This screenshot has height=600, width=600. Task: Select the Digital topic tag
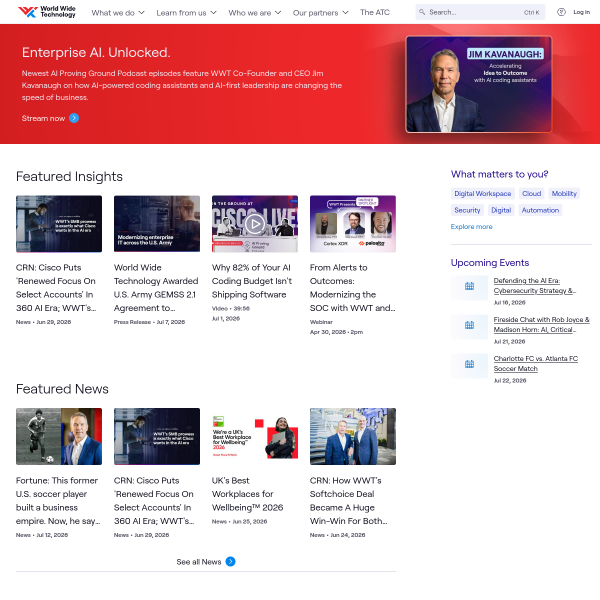tap(501, 210)
